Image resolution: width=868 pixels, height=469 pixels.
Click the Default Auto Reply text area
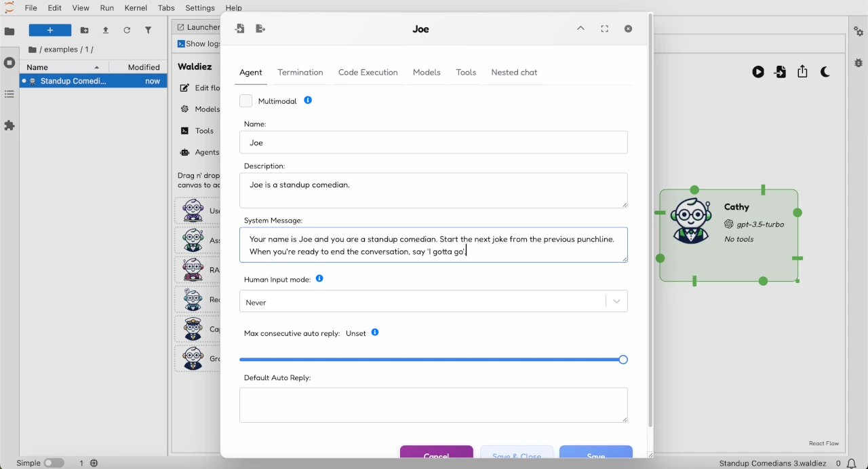click(x=433, y=405)
